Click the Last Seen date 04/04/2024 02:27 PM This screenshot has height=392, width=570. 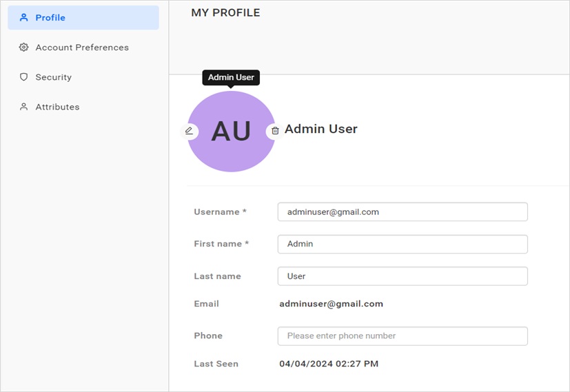pyautogui.click(x=329, y=364)
